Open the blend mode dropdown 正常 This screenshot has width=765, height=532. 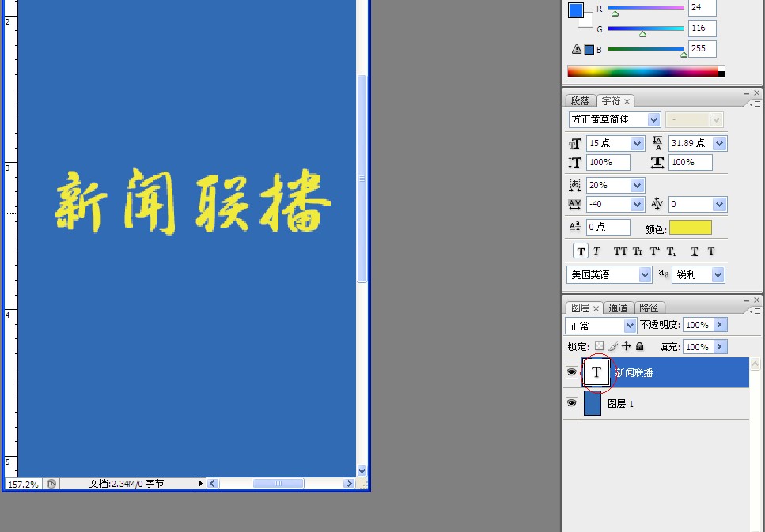pyautogui.click(x=630, y=325)
